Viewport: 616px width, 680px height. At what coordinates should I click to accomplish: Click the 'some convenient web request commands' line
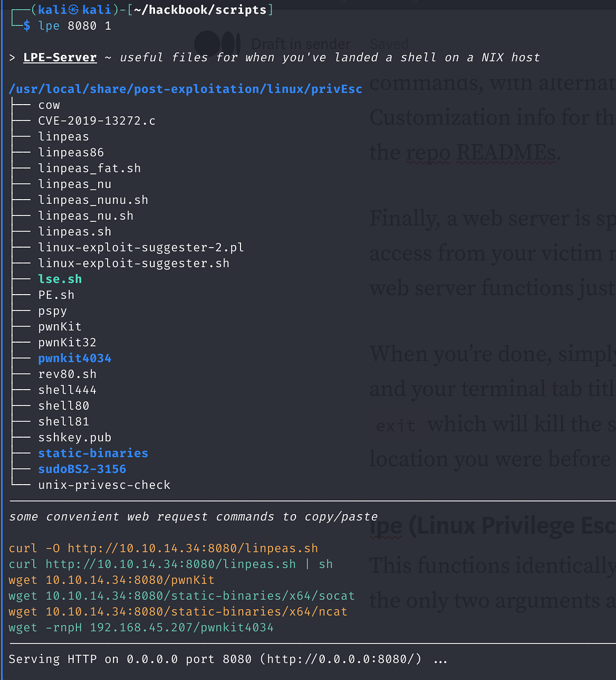pyautogui.click(x=193, y=517)
